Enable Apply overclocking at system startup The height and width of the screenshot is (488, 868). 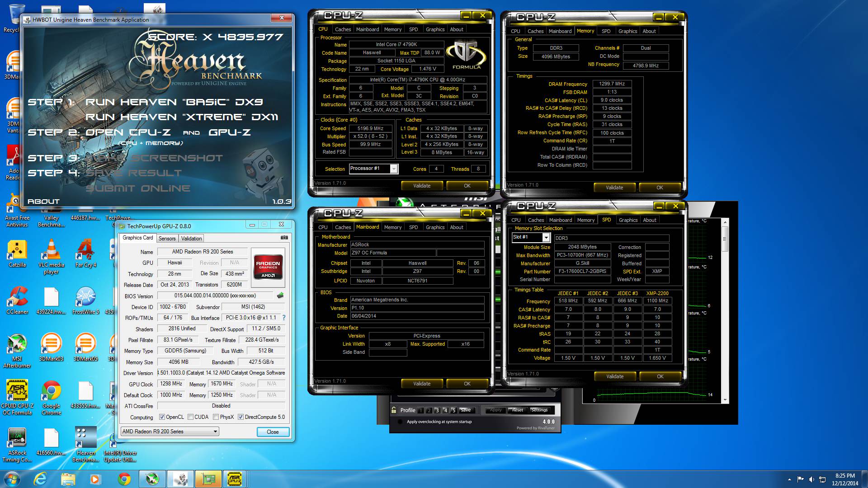[400, 422]
